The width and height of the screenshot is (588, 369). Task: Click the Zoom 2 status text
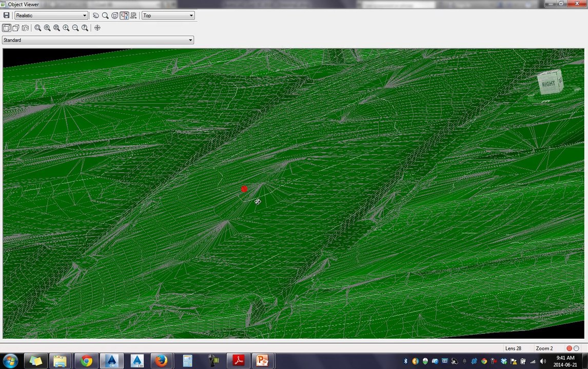(544, 348)
